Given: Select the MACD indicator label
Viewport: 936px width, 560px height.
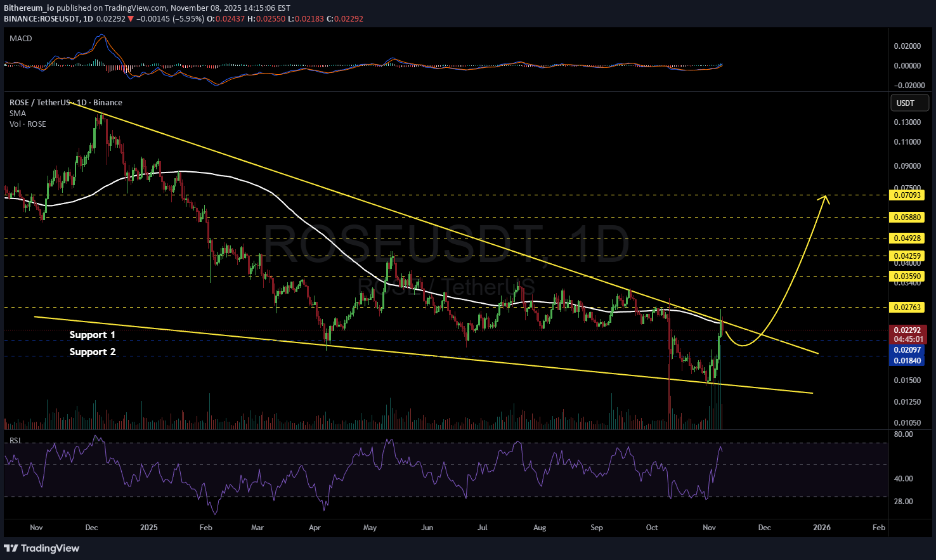Looking at the screenshot, I should 21,39.
